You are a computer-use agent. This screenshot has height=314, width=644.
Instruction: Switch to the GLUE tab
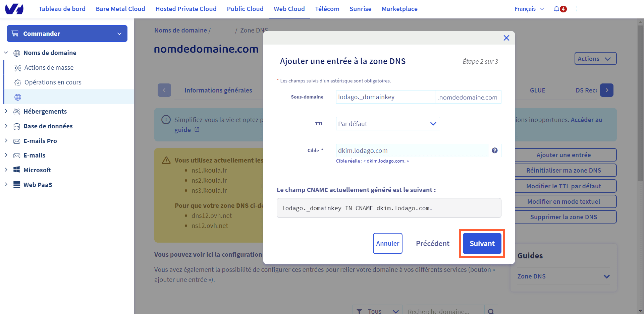click(x=538, y=90)
